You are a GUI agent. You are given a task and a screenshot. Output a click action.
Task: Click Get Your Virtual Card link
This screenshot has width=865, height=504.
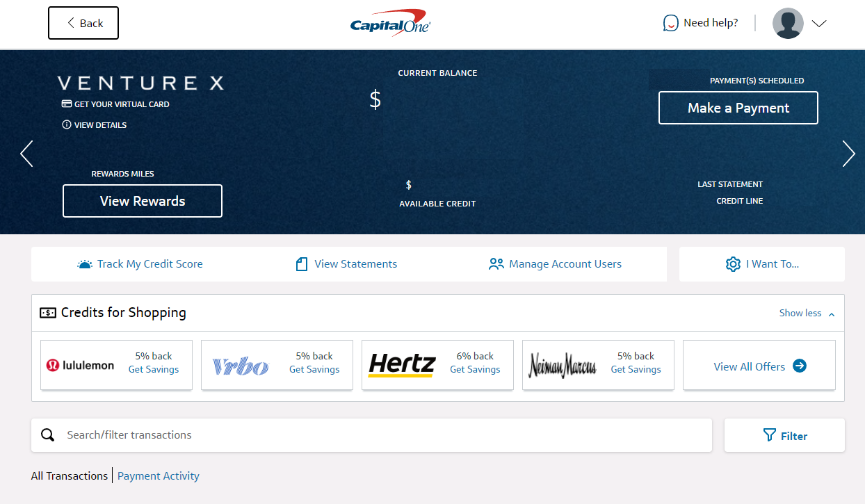(x=121, y=104)
